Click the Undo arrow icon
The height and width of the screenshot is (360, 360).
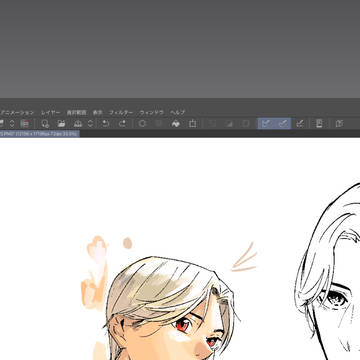click(106, 124)
